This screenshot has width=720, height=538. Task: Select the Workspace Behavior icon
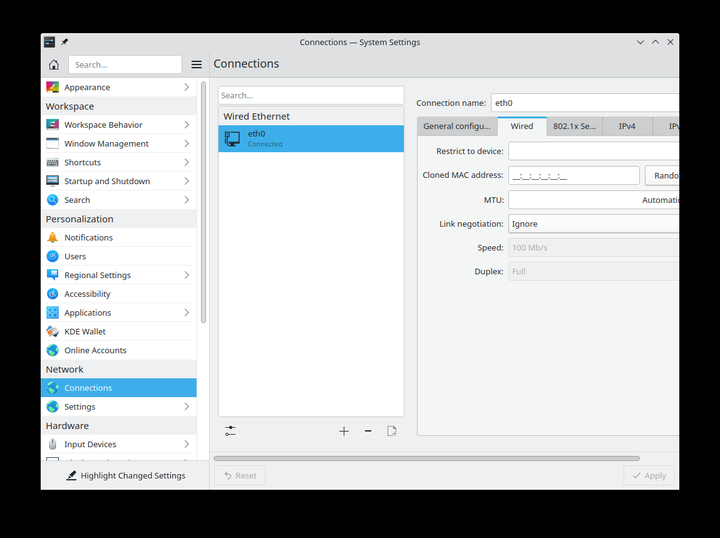pyautogui.click(x=52, y=125)
